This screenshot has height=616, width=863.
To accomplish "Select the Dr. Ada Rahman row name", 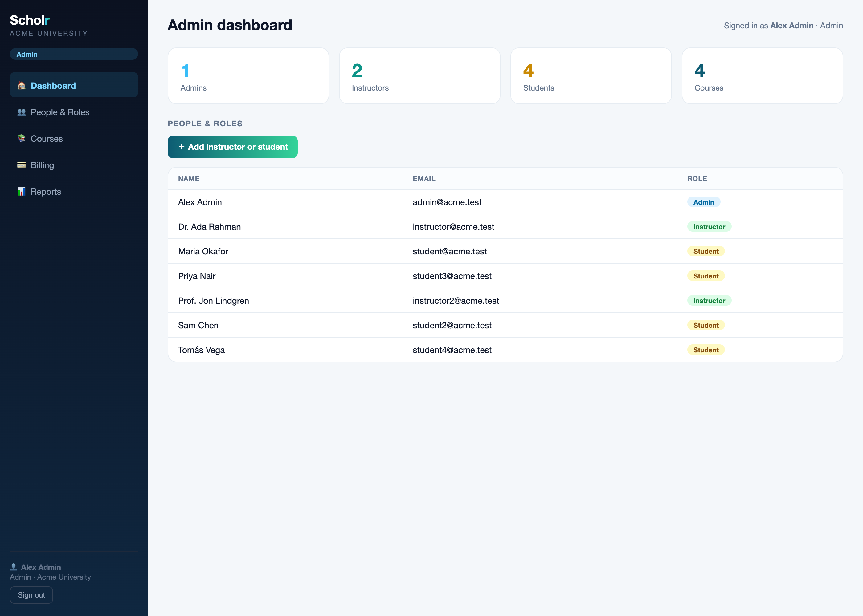I will coord(210,227).
